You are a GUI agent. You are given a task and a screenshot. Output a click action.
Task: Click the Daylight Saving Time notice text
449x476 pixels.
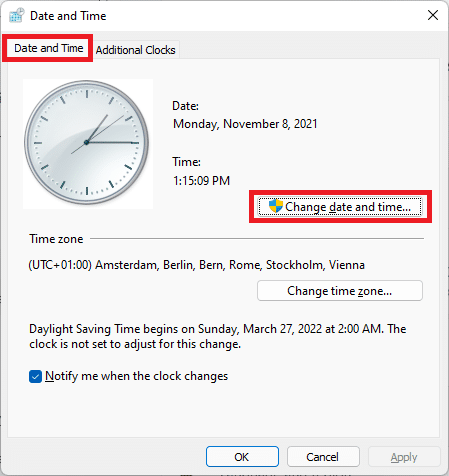[217, 336]
